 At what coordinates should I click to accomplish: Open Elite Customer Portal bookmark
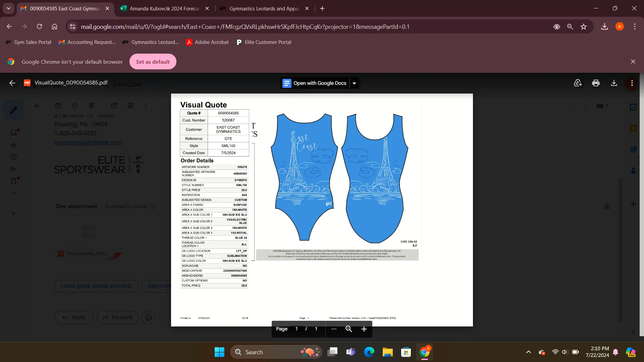pos(264,42)
